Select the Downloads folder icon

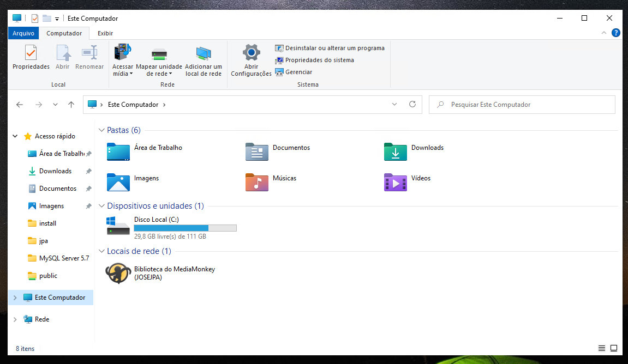point(396,152)
